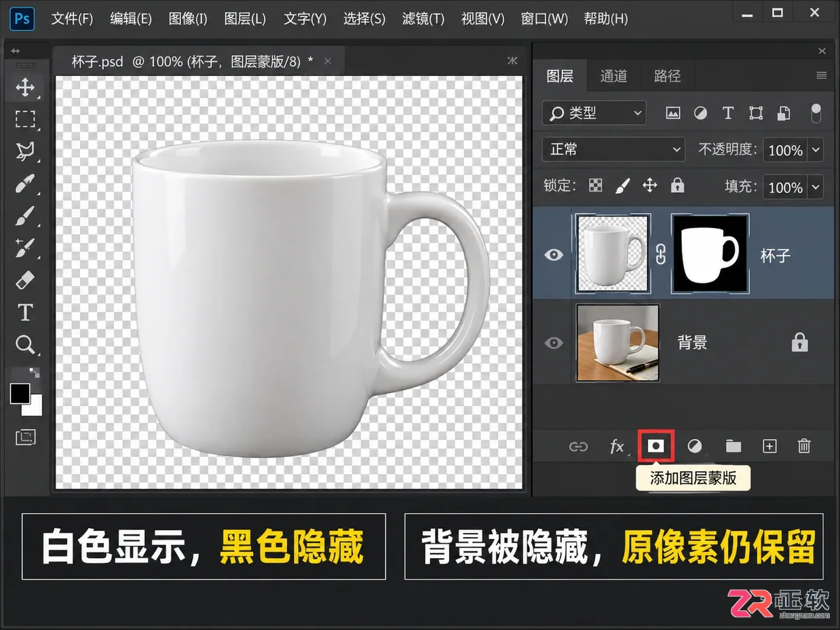Select the Eyedropper tool
The image size is (840, 630).
tap(25, 183)
